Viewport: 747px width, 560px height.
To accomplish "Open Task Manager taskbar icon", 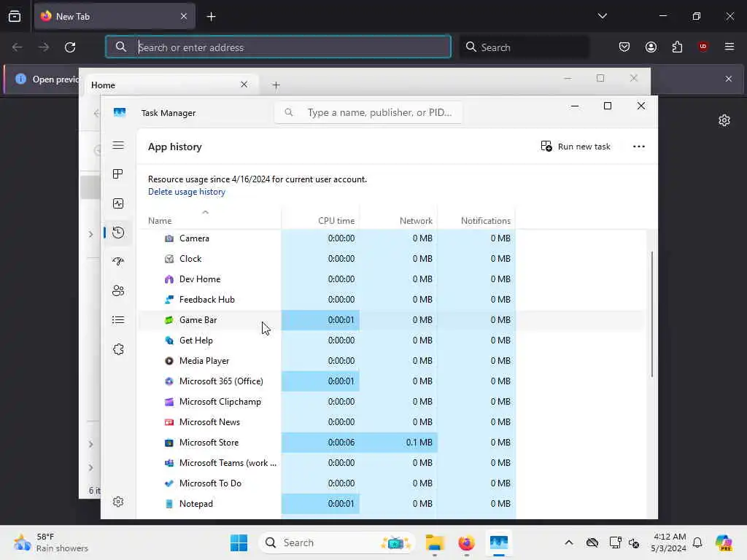I will click(499, 542).
